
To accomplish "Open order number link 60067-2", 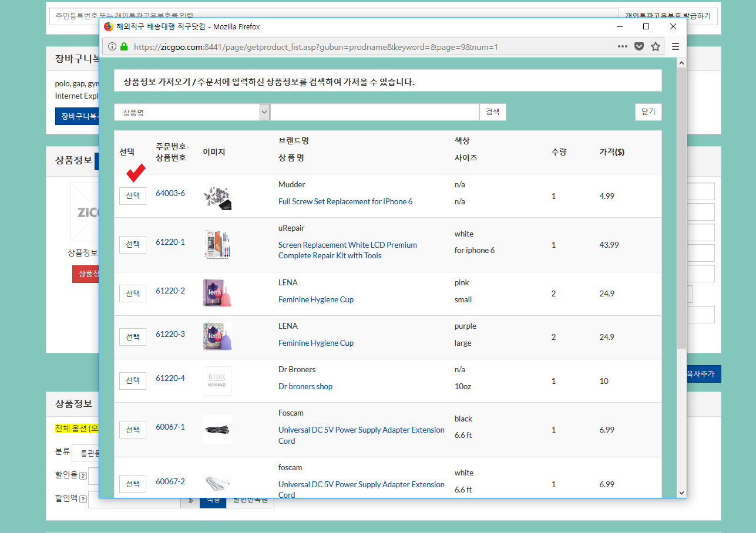I will pos(170,481).
